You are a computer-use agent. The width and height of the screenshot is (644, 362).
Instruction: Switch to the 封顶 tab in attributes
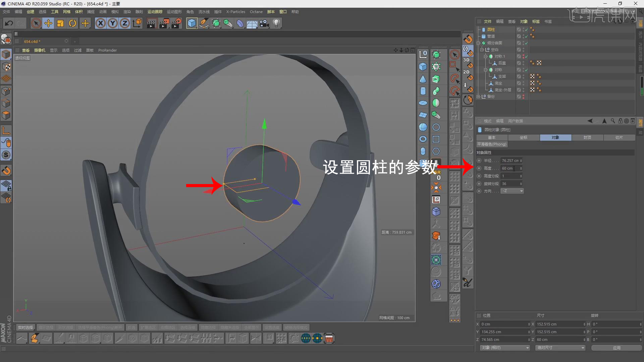[587, 137]
